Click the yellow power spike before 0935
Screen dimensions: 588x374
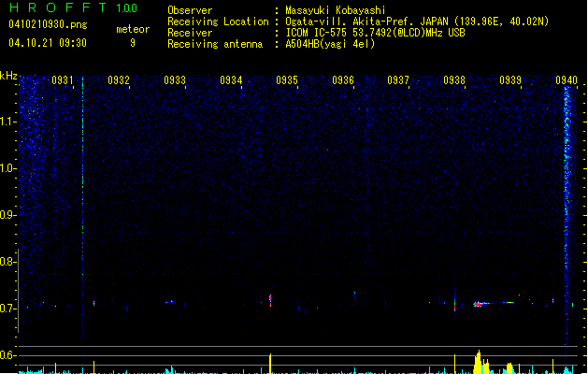point(270,363)
